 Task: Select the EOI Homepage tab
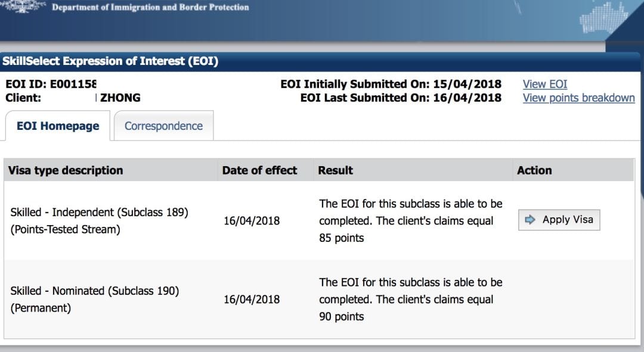(57, 126)
